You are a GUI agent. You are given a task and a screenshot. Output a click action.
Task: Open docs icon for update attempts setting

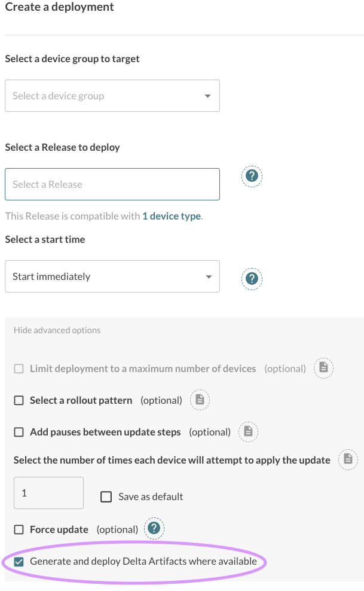(348, 460)
